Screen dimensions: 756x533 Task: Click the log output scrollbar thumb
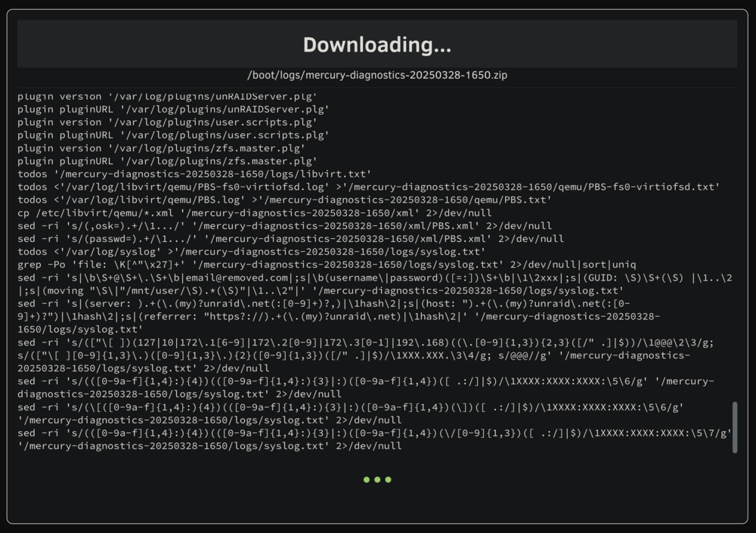click(735, 427)
